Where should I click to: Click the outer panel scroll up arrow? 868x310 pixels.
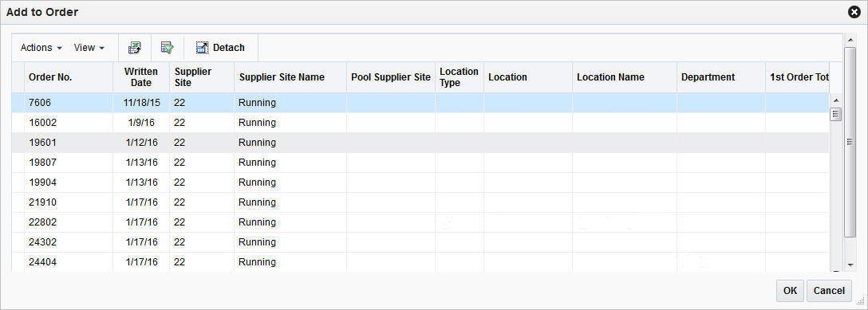(850, 41)
